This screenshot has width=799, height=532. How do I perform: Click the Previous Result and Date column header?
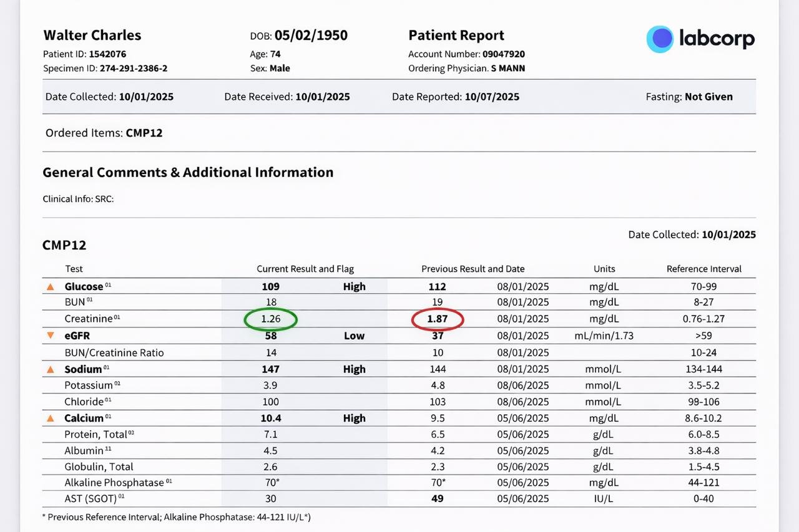[473, 269]
